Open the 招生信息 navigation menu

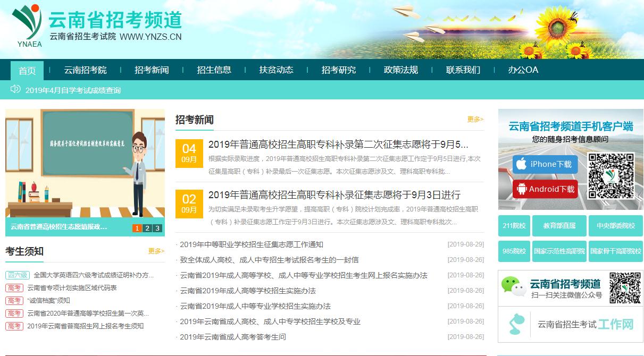point(214,70)
